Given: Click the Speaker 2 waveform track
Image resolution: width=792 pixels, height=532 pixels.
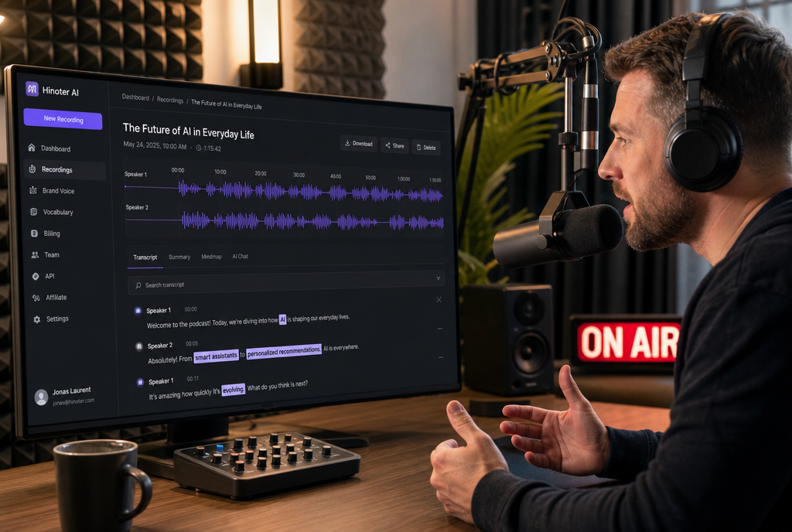Looking at the screenshot, I should tap(284, 220).
